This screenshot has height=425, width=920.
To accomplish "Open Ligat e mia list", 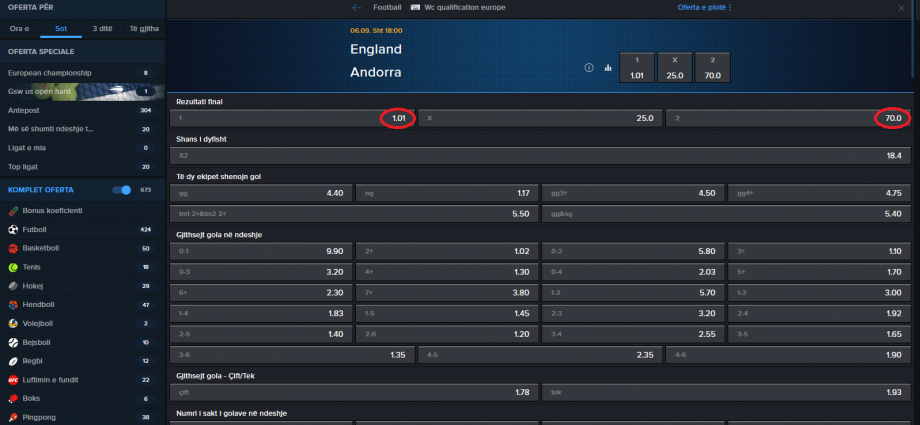I will pyautogui.click(x=82, y=148).
